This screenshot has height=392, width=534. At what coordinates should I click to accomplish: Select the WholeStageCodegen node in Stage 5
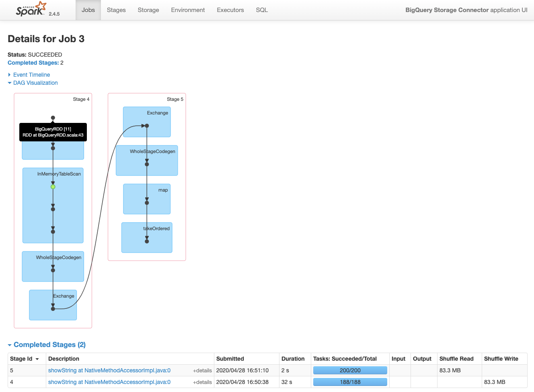tap(146, 160)
